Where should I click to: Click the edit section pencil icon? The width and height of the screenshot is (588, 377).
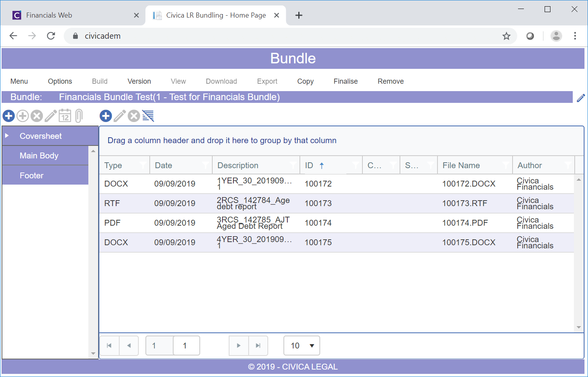[x=51, y=116]
